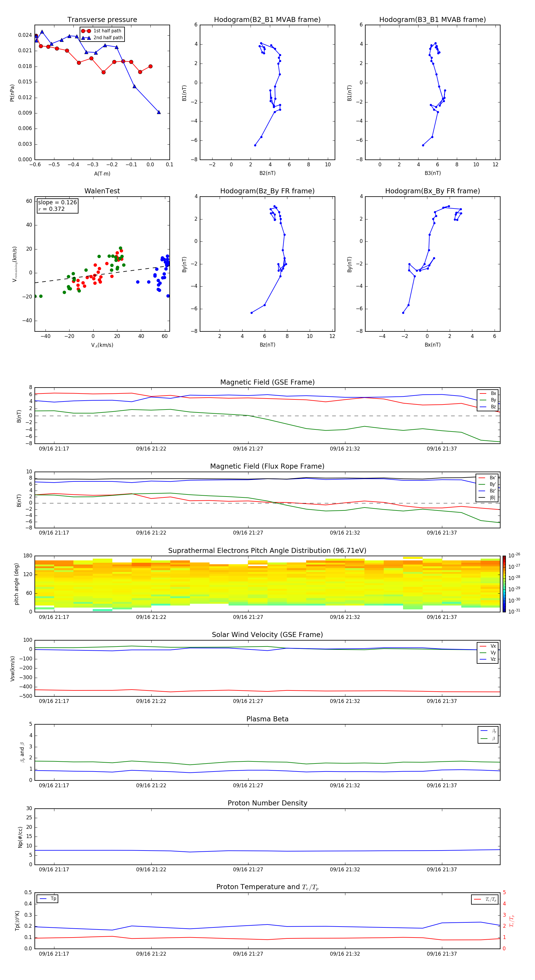Click the By entry in the GSE legend
This screenshot has width=535, height=980.
(x=488, y=400)
